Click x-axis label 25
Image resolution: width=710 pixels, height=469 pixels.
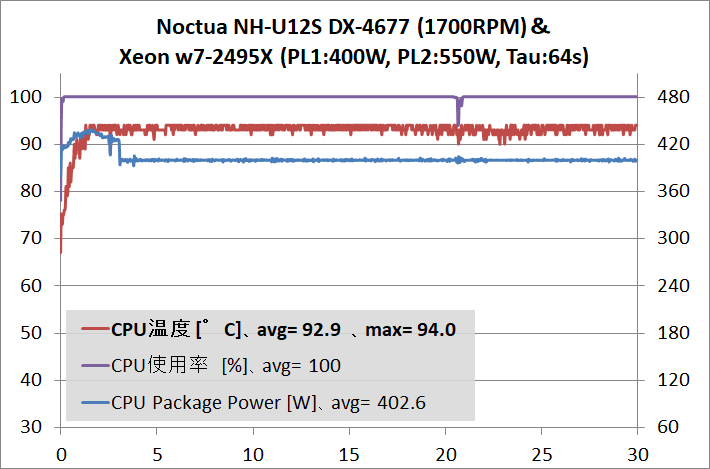542,455
